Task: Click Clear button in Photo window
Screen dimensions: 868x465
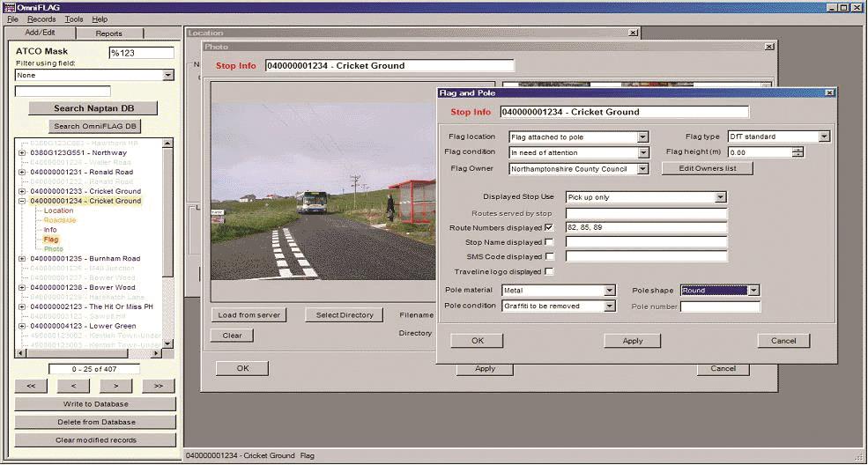Action: click(x=232, y=336)
